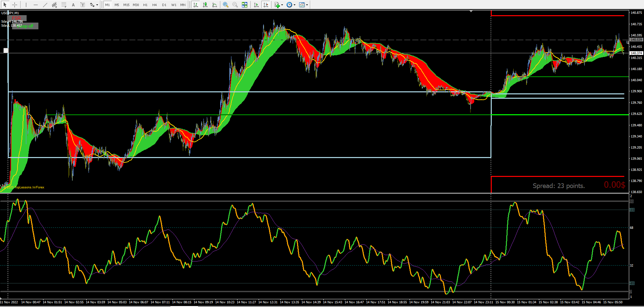Click the arrows objects icon
The width and height of the screenshot is (644, 307).
pos(92,5)
